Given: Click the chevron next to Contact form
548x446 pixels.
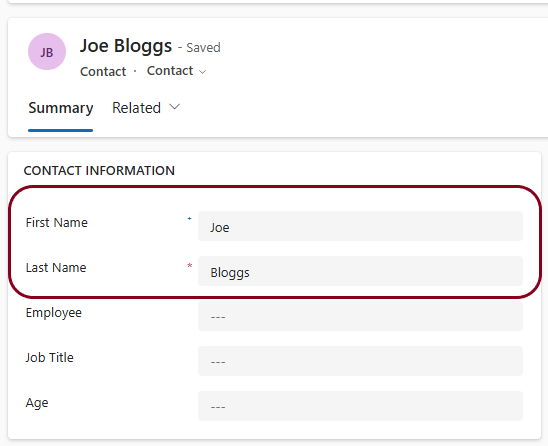Looking at the screenshot, I should 202,72.
